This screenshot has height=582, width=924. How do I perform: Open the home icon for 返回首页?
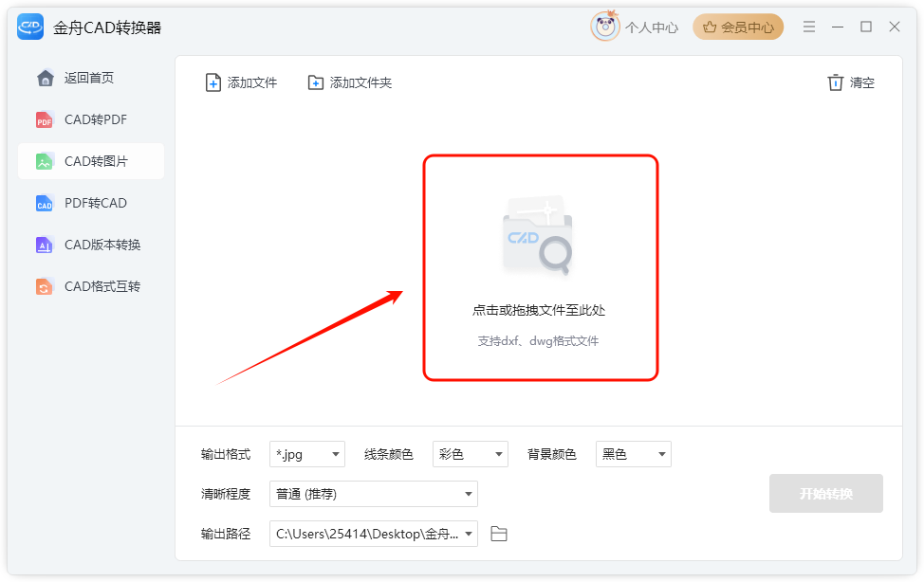(x=45, y=78)
